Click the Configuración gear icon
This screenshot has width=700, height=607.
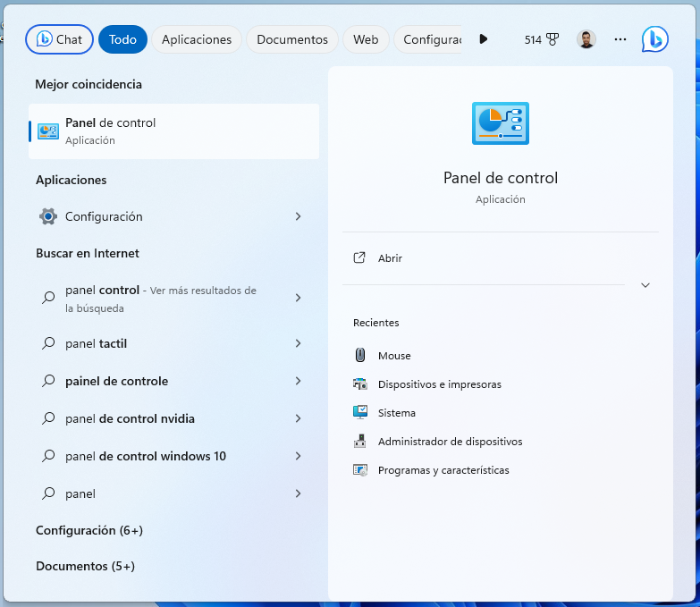pos(48,216)
